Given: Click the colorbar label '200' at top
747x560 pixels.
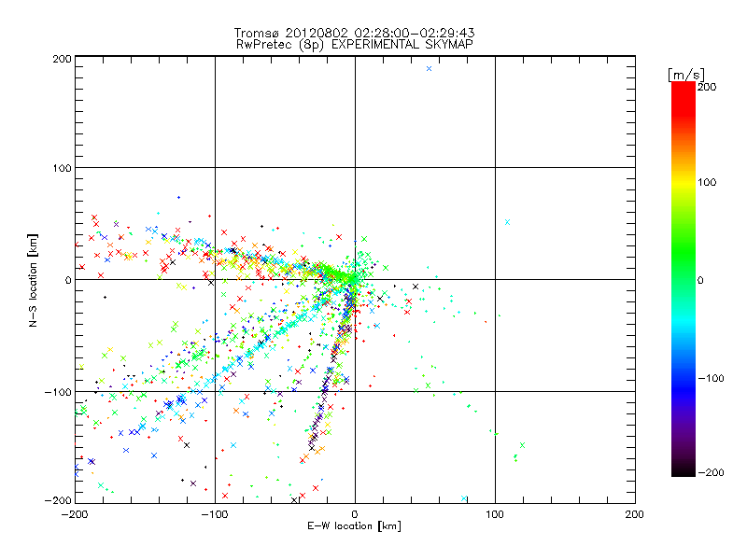Looking at the screenshot, I should coord(707,87).
